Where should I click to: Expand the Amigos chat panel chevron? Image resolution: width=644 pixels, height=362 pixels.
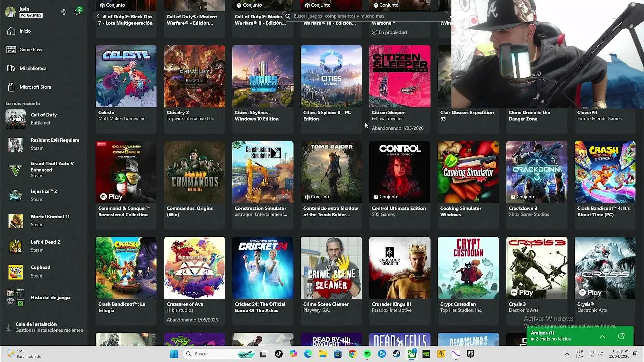pyautogui.click(x=602, y=336)
